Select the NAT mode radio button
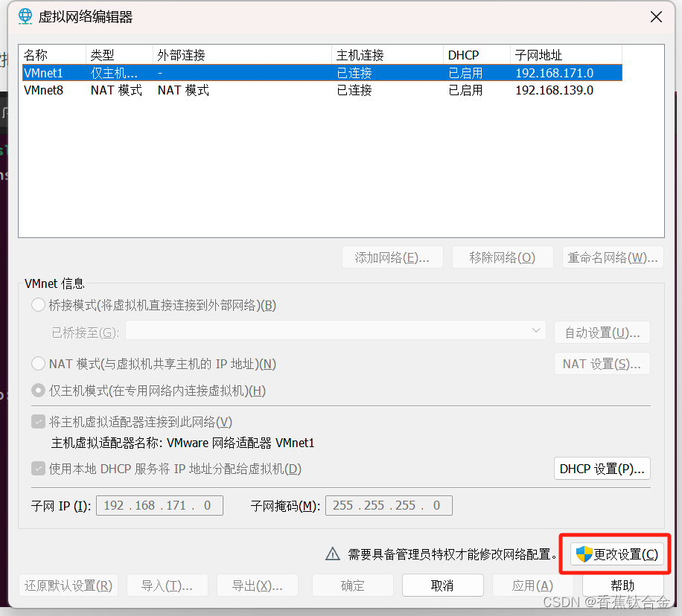Image resolution: width=682 pixels, height=616 pixels. pyautogui.click(x=38, y=364)
